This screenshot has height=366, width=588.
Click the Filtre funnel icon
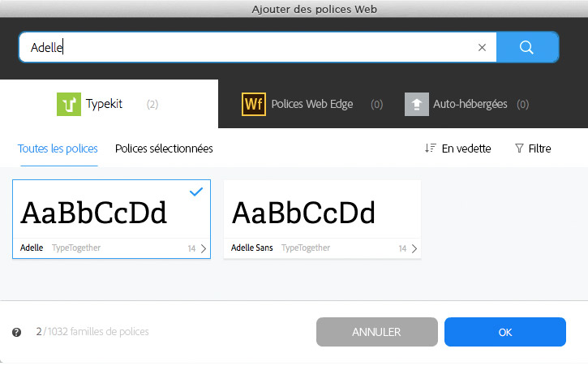pos(519,149)
